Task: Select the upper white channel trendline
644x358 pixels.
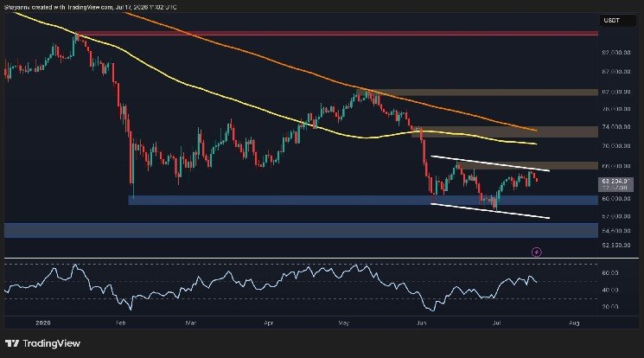Action: 489,163
